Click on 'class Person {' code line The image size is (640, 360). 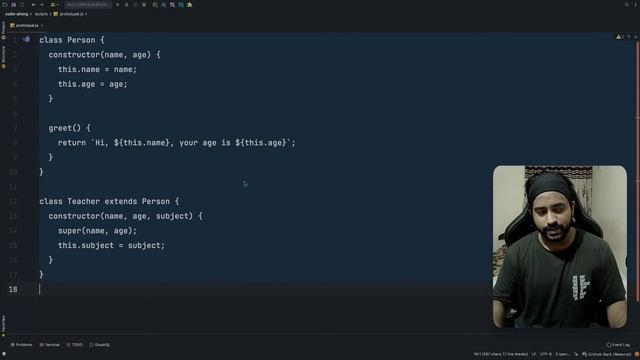click(x=72, y=40)
